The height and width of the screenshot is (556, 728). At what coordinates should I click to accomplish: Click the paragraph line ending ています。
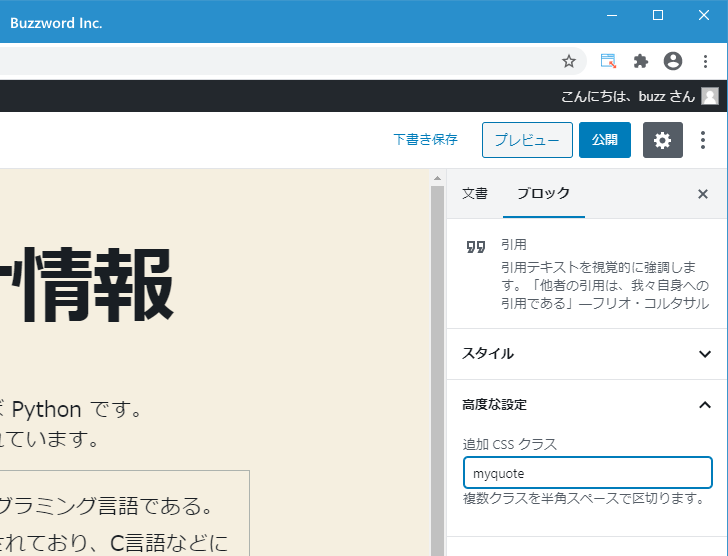(49, 439)
